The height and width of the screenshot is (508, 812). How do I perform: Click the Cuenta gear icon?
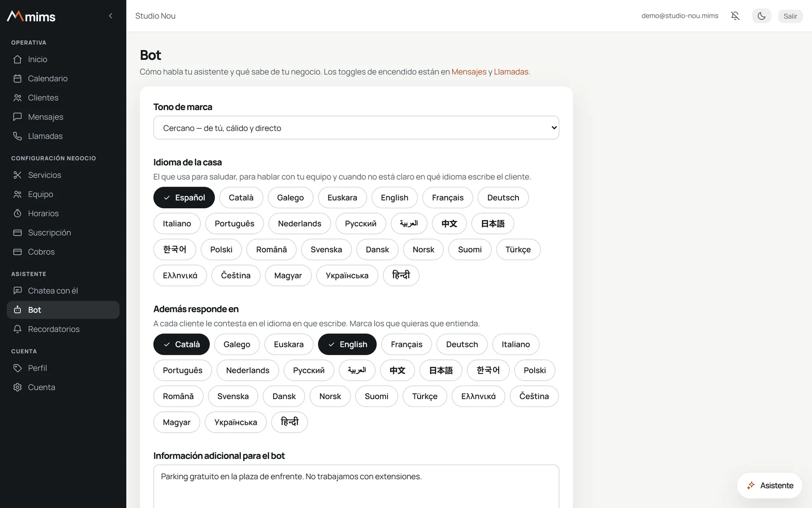18,387
